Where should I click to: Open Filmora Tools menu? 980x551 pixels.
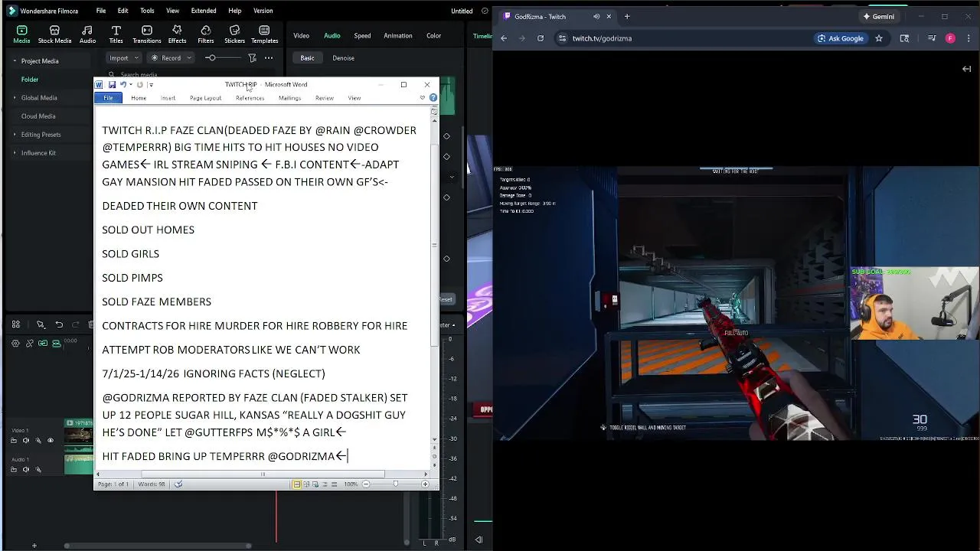click(x=147, y=11)
